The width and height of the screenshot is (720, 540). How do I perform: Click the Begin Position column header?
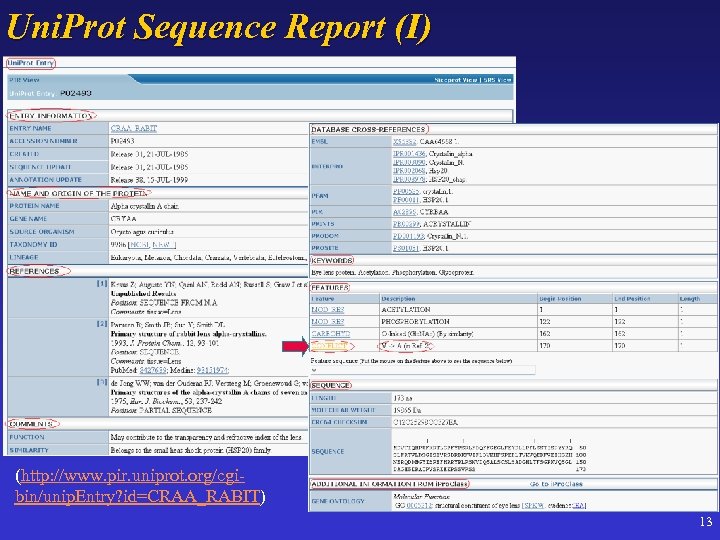pos(560,299)
